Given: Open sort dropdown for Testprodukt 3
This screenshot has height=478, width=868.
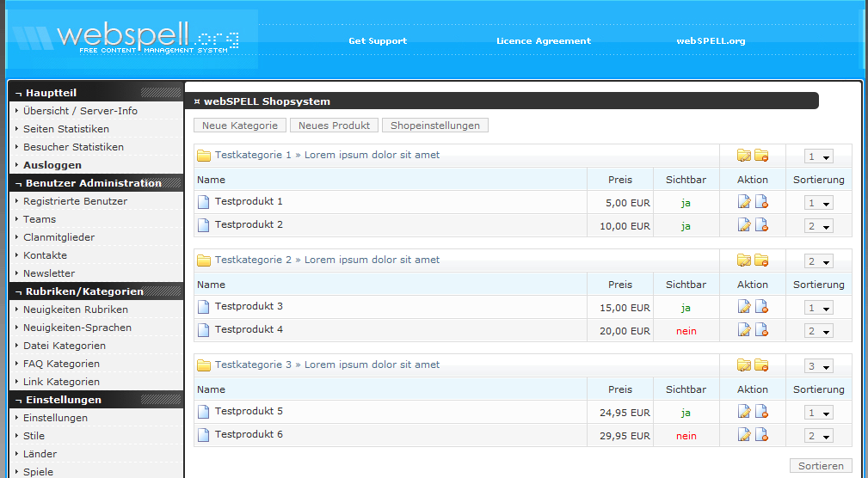Looking at the screenshot, I should coord(818,308).
